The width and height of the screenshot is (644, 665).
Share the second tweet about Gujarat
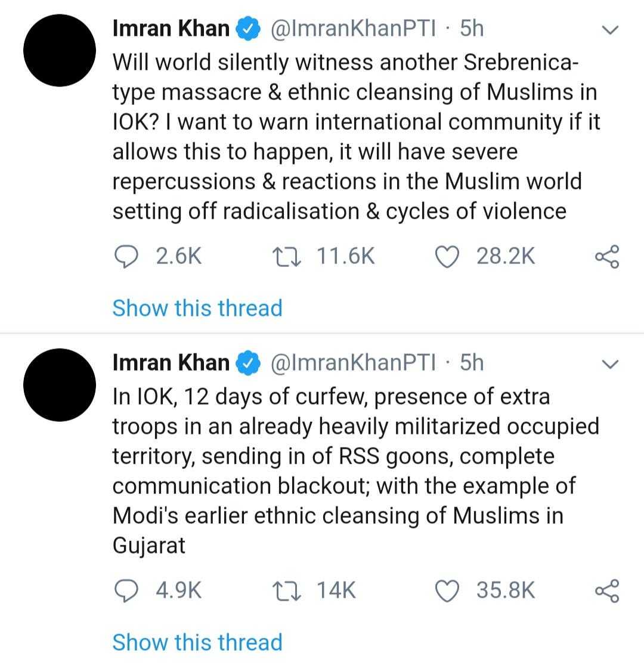pyautogui.click(x=607, y=591)
